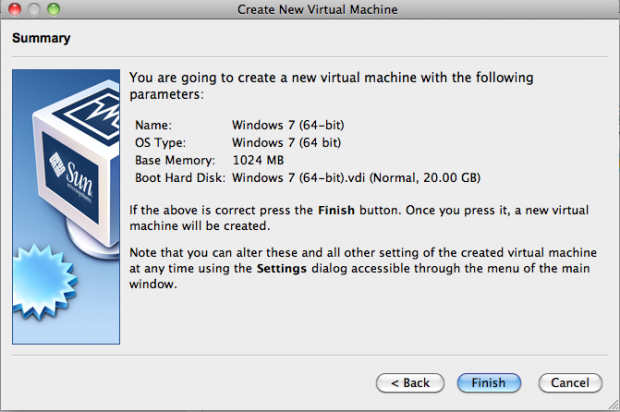Click the bold 'Settings' word in the note

282,268
